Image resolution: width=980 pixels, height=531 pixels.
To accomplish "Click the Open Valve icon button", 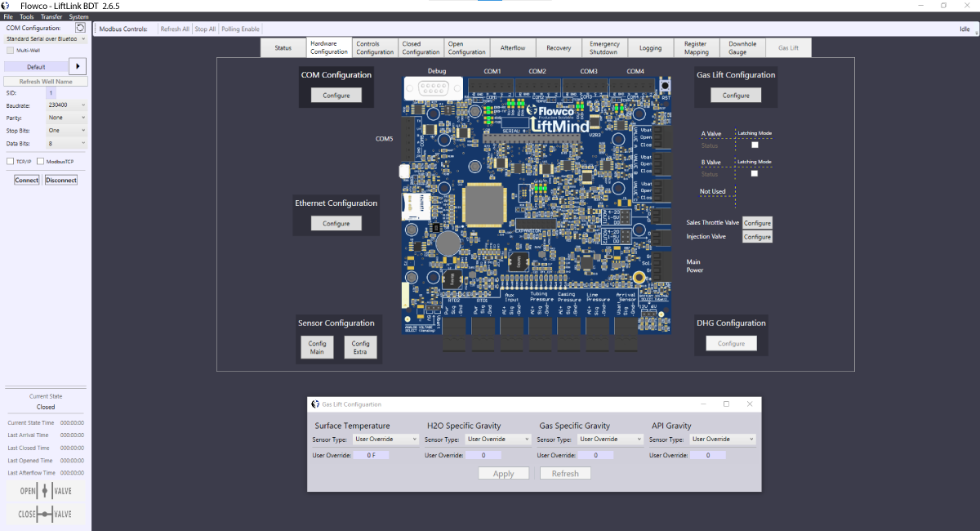I will point(46,491).
